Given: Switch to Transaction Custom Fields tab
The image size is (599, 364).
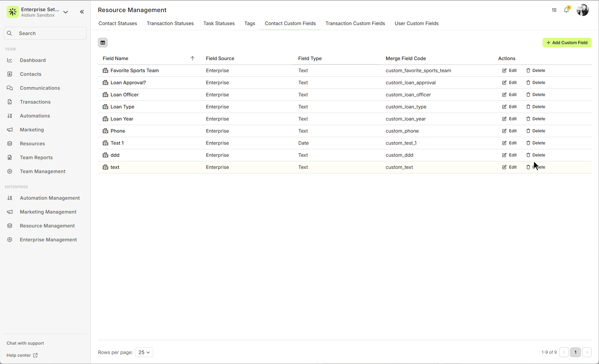Looking at the screenshot, I should coord(355,23).
